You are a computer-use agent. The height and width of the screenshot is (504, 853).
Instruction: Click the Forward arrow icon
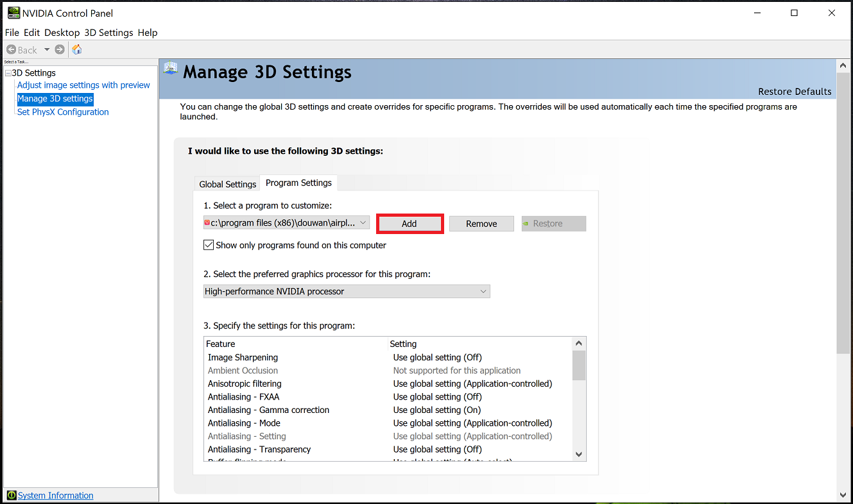[60, 49]
